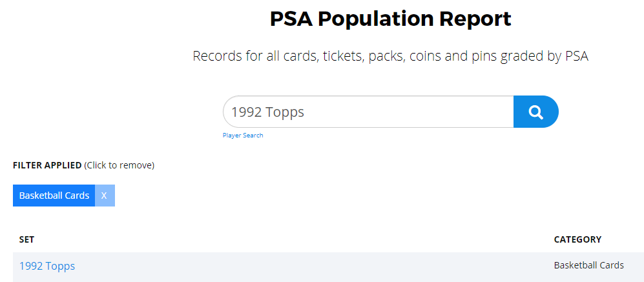Remove filter using the X icon
Screen dimensions: 644x282
coord(105,196)
